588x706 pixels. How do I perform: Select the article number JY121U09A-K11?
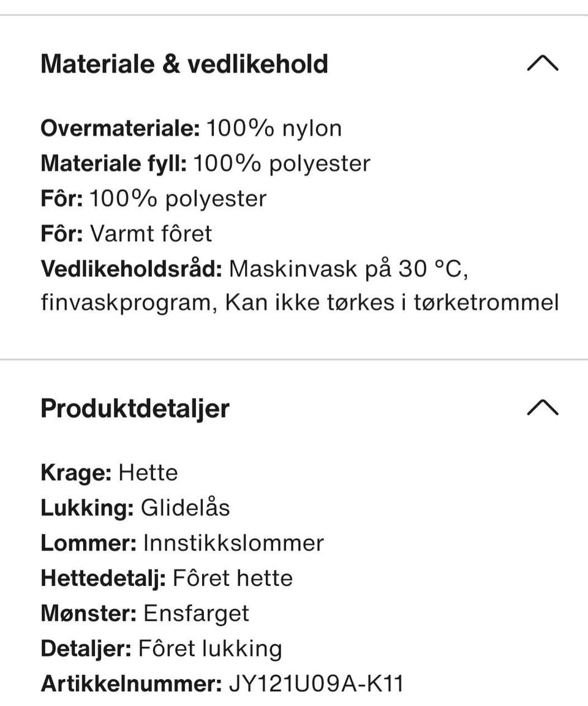[317, 684]
